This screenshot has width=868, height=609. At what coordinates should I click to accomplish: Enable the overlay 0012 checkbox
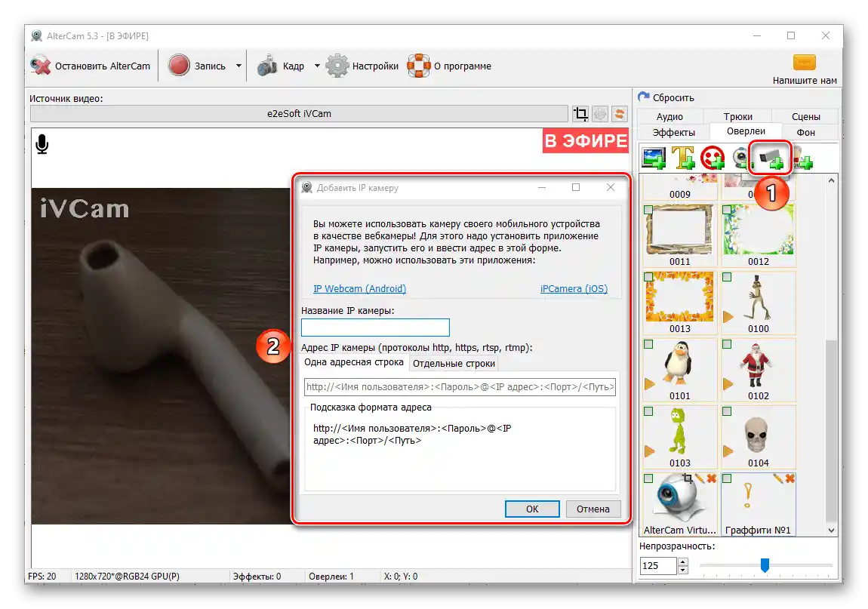[x=728, y=210]
